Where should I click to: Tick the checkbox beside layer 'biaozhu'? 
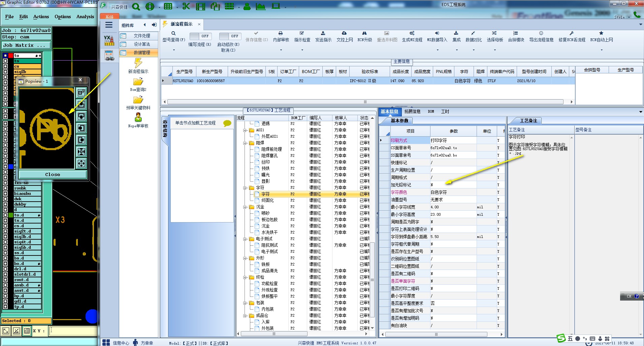click(x=5, y=194)
